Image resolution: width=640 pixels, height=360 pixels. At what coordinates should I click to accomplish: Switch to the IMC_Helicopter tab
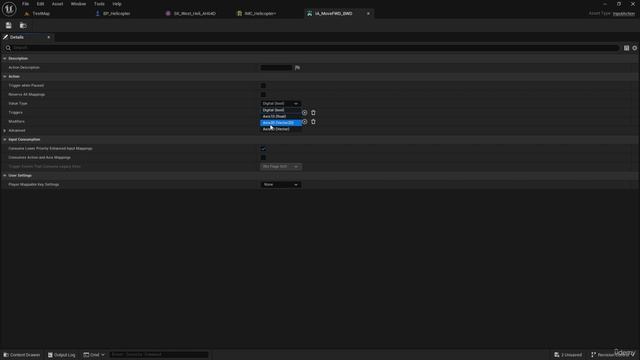[260, 13]
